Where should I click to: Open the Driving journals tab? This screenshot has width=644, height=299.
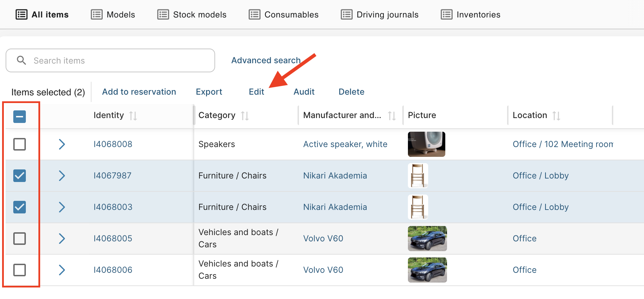[380, 15]
